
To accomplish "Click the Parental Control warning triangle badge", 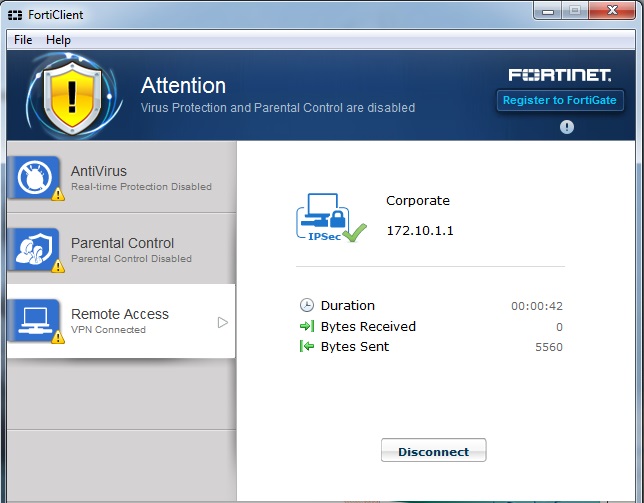I will tap(58, 266).
